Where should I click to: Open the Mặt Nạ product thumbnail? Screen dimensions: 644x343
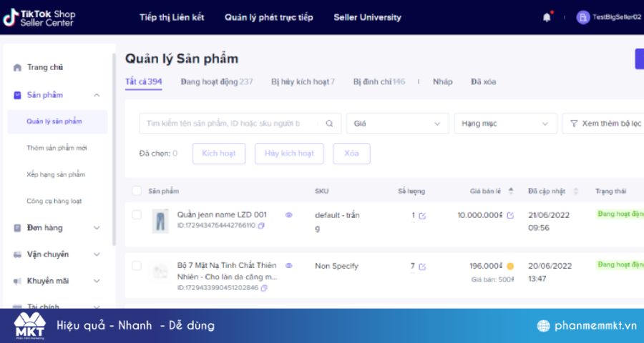click(x=160, y=272)
